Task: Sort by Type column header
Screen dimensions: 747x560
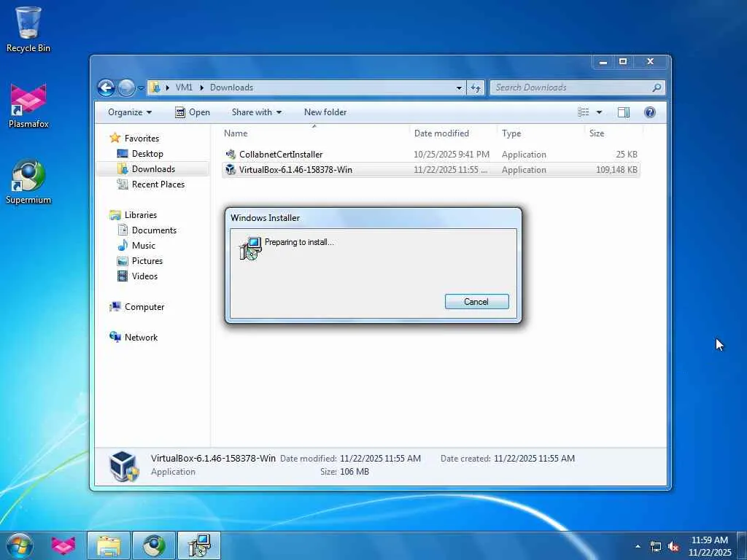Action: click(541, 133)
